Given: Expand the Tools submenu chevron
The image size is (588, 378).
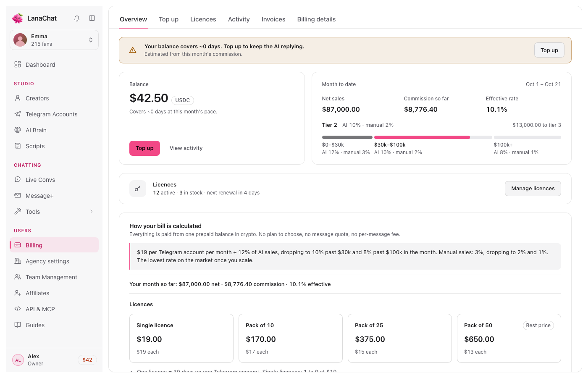Looking at the screenshot, I should [92, 211].
